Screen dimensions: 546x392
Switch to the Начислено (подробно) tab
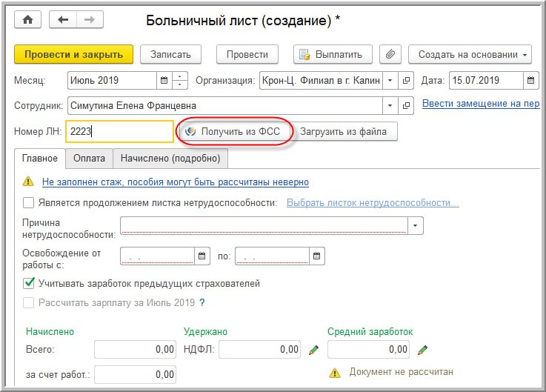coord(170,158)
